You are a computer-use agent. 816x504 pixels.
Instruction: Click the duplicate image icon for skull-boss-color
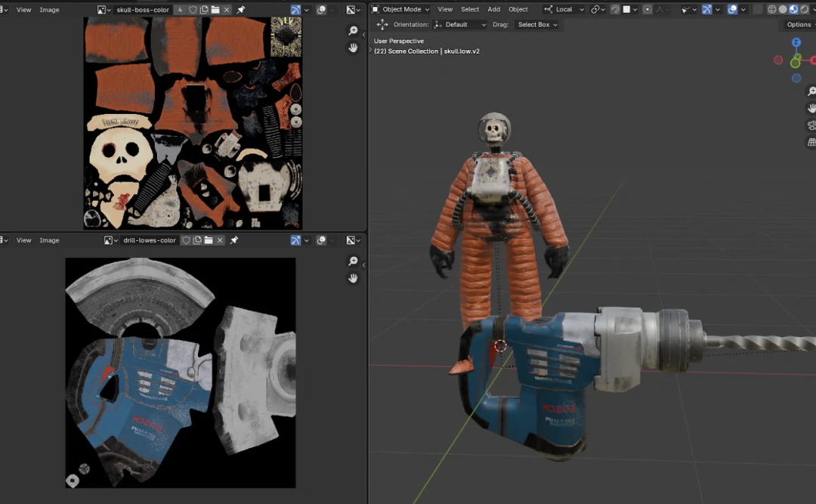(x=204, y=10)
